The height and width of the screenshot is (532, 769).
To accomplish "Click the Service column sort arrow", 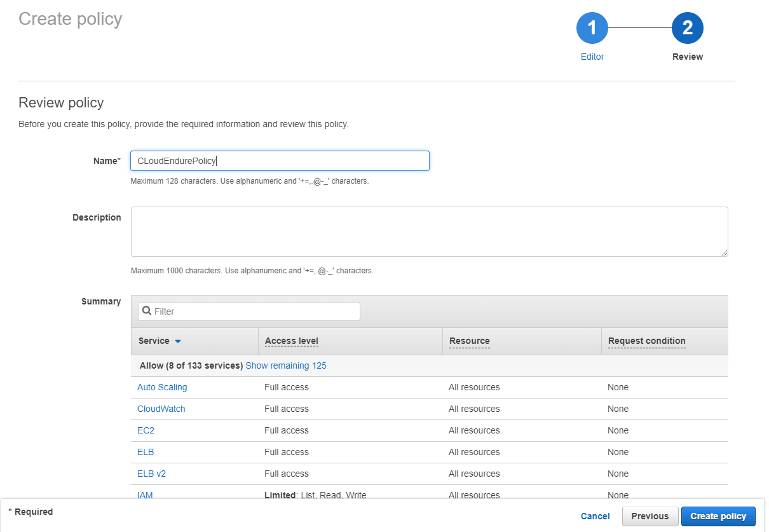I will tap(178, 341).
